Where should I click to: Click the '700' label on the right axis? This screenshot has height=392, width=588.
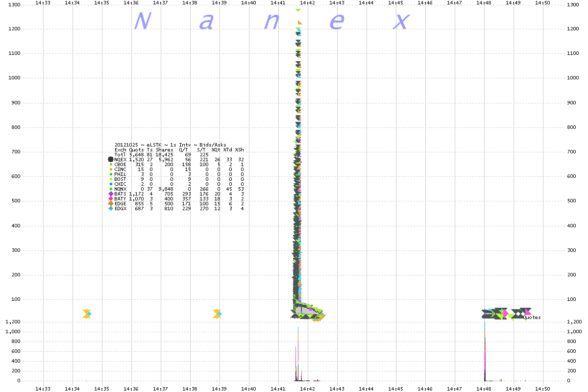click(x=571, y=152)
